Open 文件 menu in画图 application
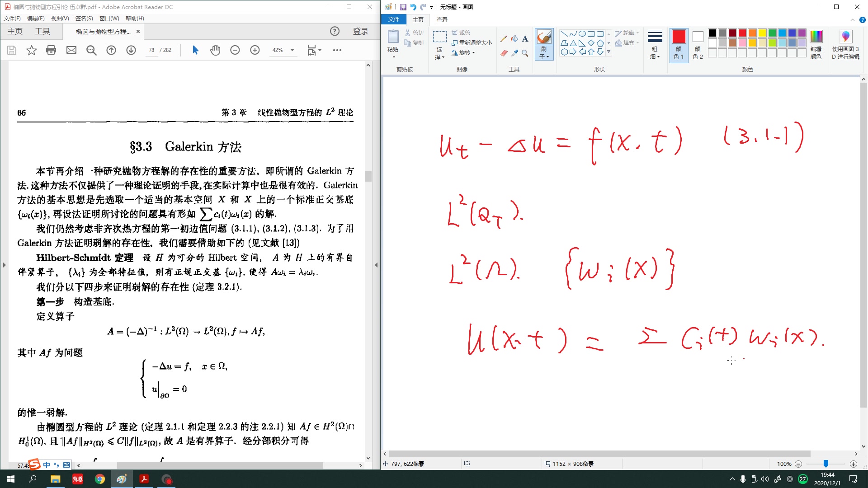 pyautogui.click(x=393, y=19)
